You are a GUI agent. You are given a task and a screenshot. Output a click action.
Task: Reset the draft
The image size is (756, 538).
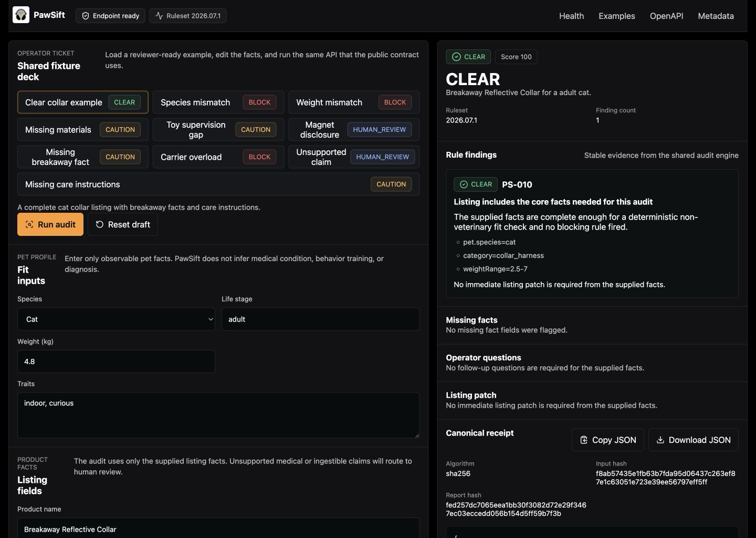coord(123,224)
